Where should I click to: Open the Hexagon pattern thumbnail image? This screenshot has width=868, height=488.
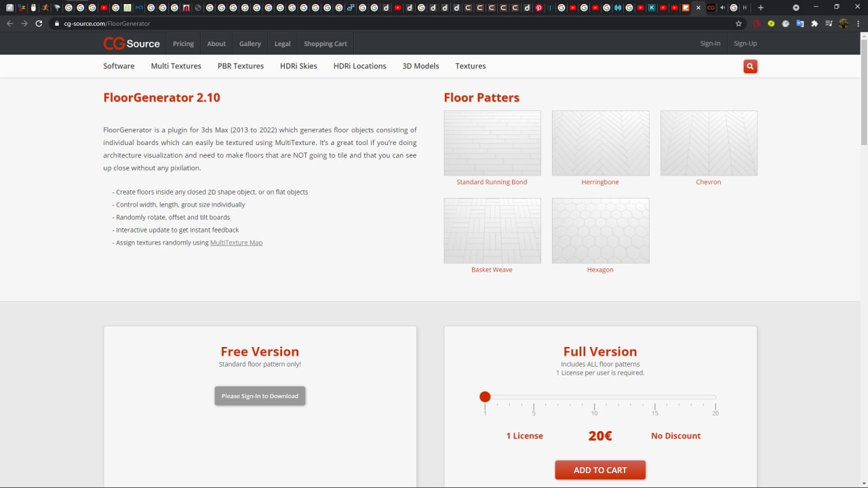pyautogui.click(x=601, y=230)
